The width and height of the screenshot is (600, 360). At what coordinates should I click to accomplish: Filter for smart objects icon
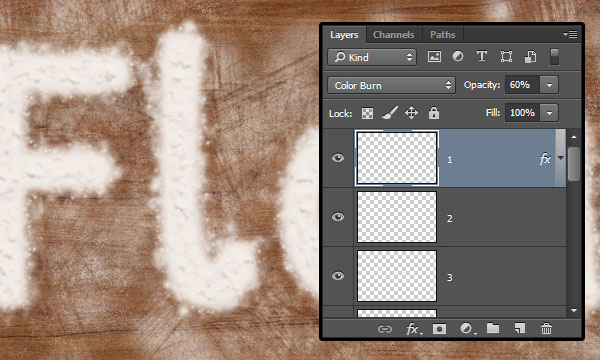click(x=530, y=57)
